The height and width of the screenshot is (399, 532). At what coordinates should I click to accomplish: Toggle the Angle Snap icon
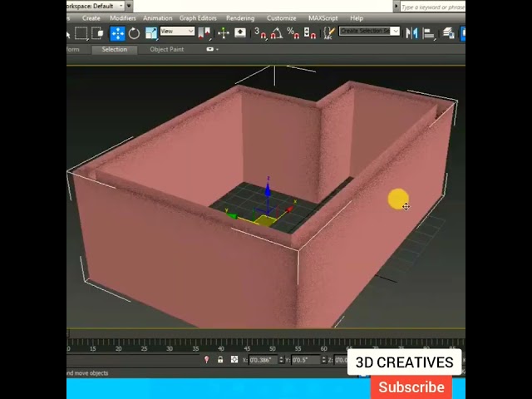(x=277, y=33)
